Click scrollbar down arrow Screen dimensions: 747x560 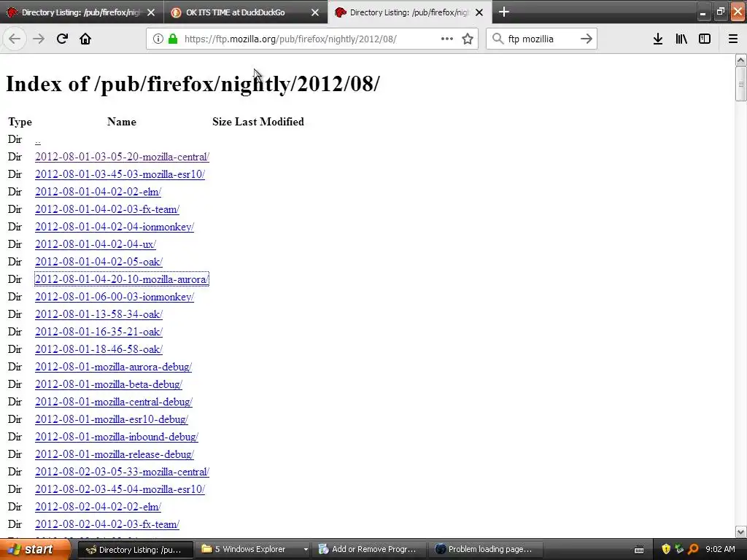[741, 532]
